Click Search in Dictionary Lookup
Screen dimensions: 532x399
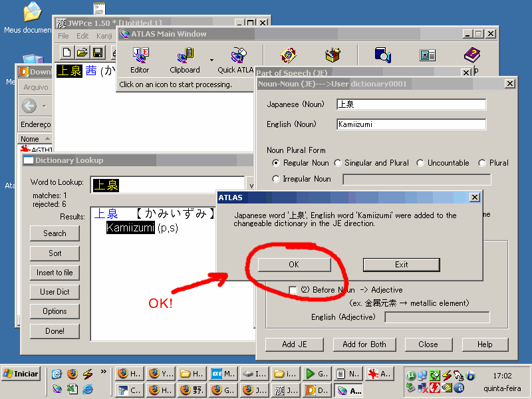pos(55,233)
